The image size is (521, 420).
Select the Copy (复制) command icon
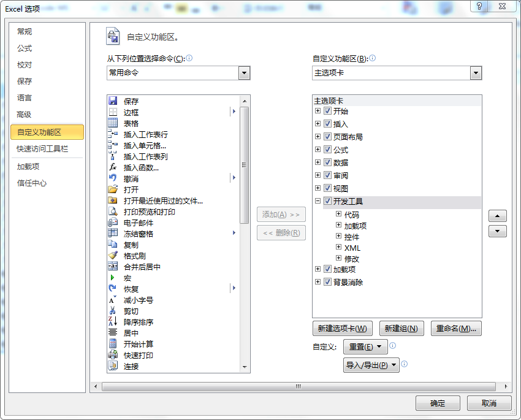tap(113, 244)
